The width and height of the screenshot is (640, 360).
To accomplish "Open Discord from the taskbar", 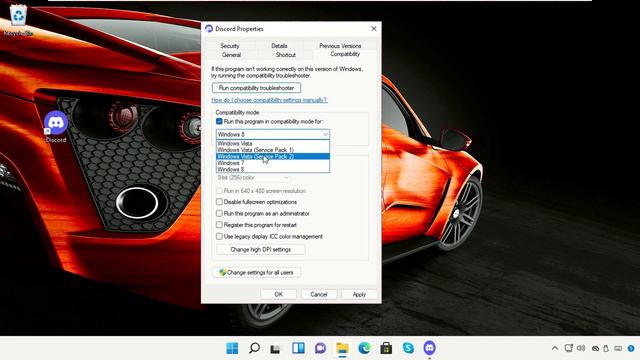I will click(429, 348).
